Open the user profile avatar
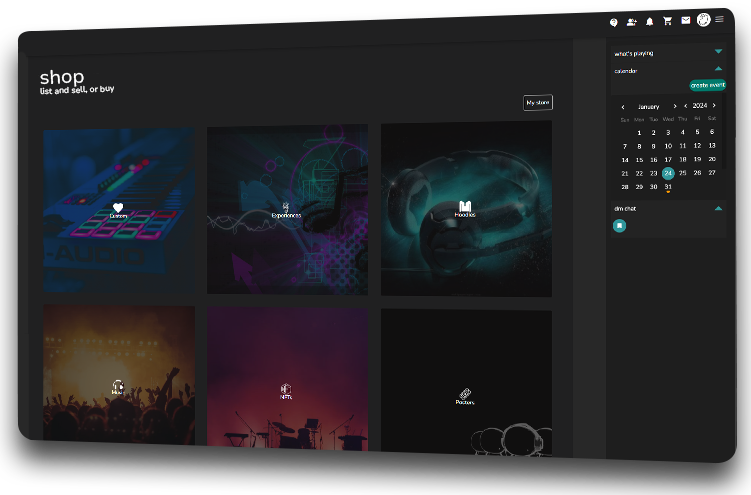751x495 pixels. [704, 20]
